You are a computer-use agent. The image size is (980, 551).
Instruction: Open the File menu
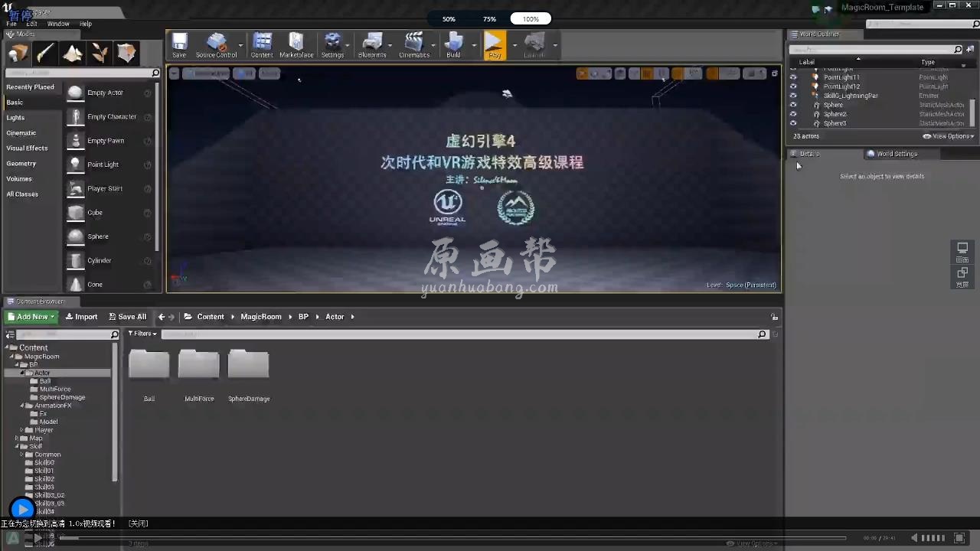click(x=11, y=24)
